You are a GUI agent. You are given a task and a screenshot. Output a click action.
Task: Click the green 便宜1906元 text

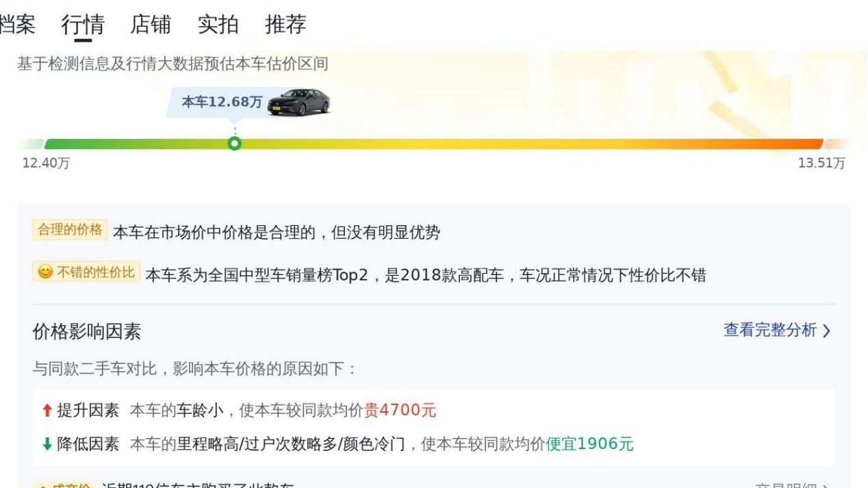(x=589, y=444)
